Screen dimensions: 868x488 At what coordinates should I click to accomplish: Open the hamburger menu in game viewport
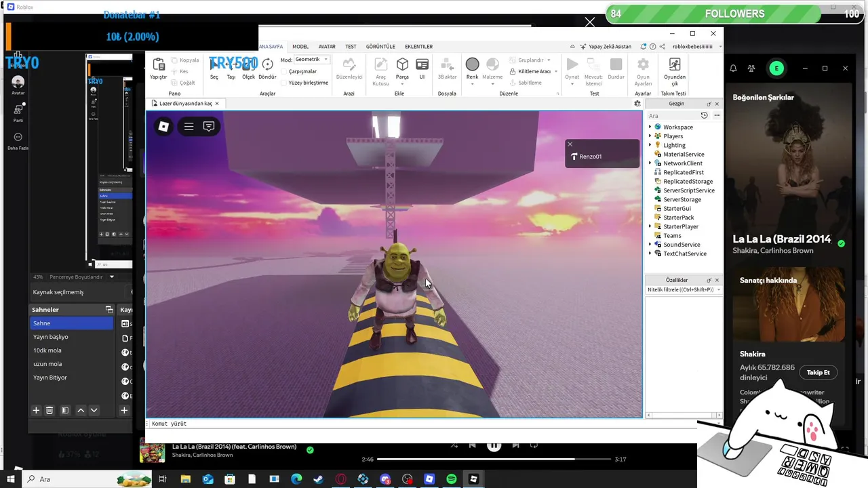click(x=189, y=126)
